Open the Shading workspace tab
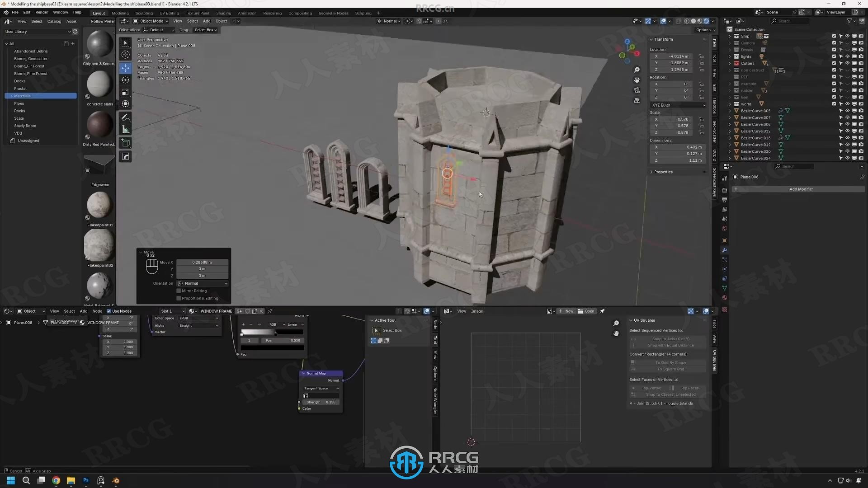Image resolution: width=868 pixels, height=488 pixels. tap(223, 13)
